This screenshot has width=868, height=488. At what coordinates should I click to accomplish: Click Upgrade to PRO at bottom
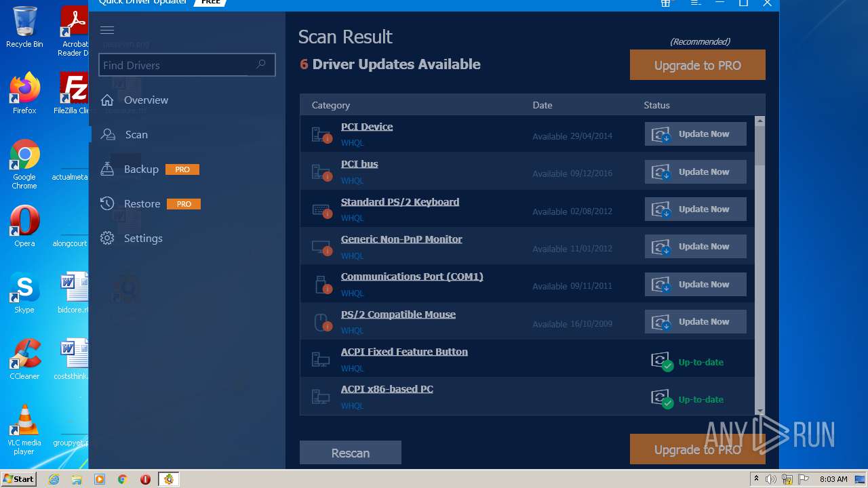click(698, 449)
